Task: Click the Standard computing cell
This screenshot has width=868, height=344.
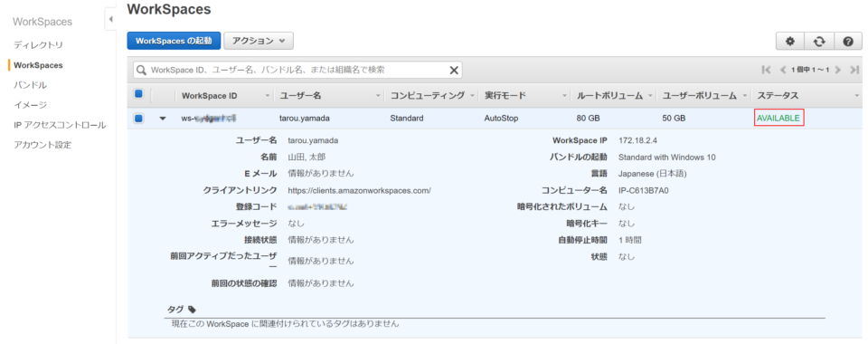Action: [406, 118]
